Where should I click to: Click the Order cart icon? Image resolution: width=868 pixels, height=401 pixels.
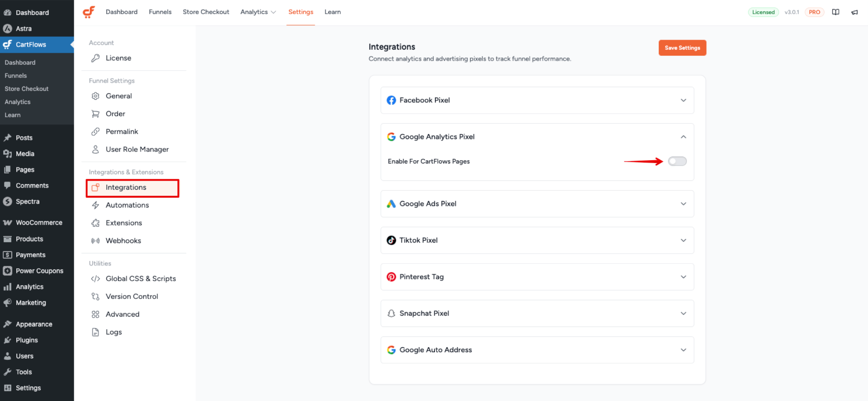pyautogui.click(x=95, y=114)
